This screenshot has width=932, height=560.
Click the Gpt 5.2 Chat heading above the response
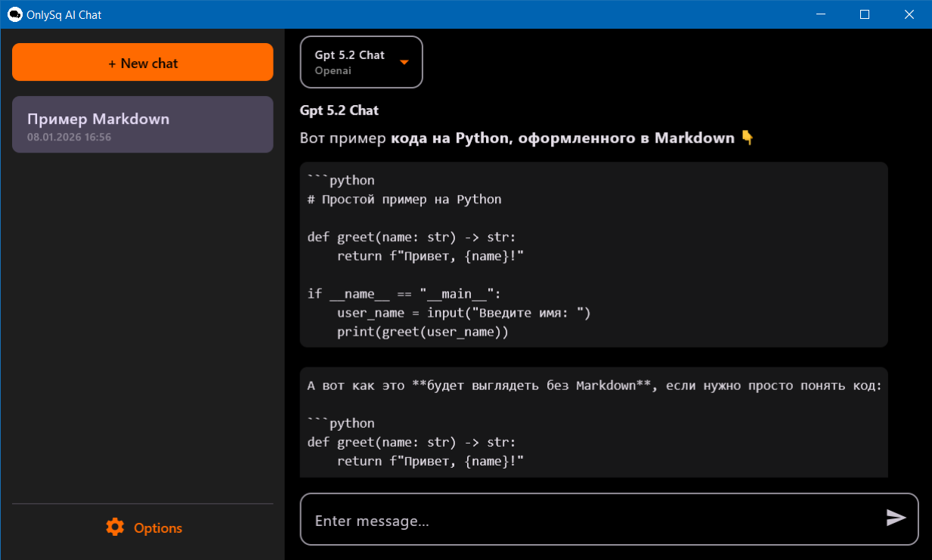[339, 110]
